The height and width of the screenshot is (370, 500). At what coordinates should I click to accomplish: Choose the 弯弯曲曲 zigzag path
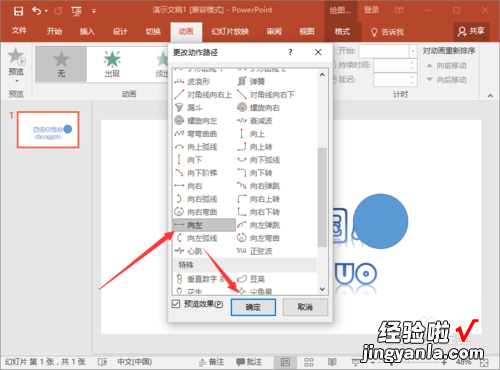[x=196, y=134]
